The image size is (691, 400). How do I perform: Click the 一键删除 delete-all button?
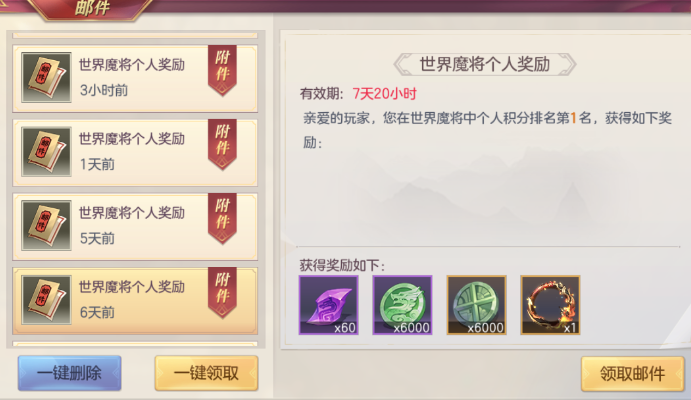(70, 373)
